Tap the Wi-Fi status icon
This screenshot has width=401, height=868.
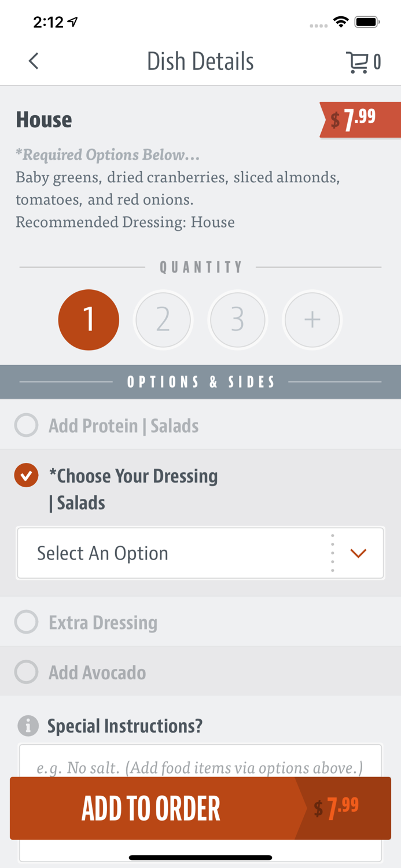[x=341, y=23]
